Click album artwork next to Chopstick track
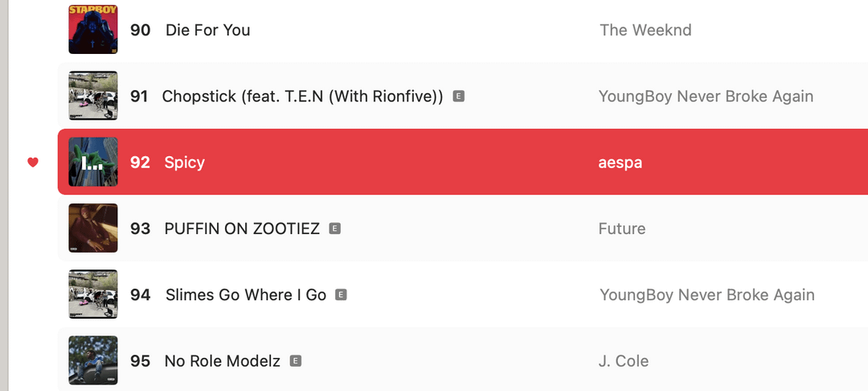 tap(93, 97)
